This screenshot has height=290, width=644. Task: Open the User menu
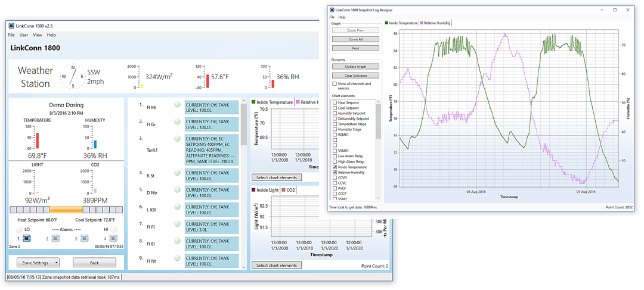click(x=24, y=35)
